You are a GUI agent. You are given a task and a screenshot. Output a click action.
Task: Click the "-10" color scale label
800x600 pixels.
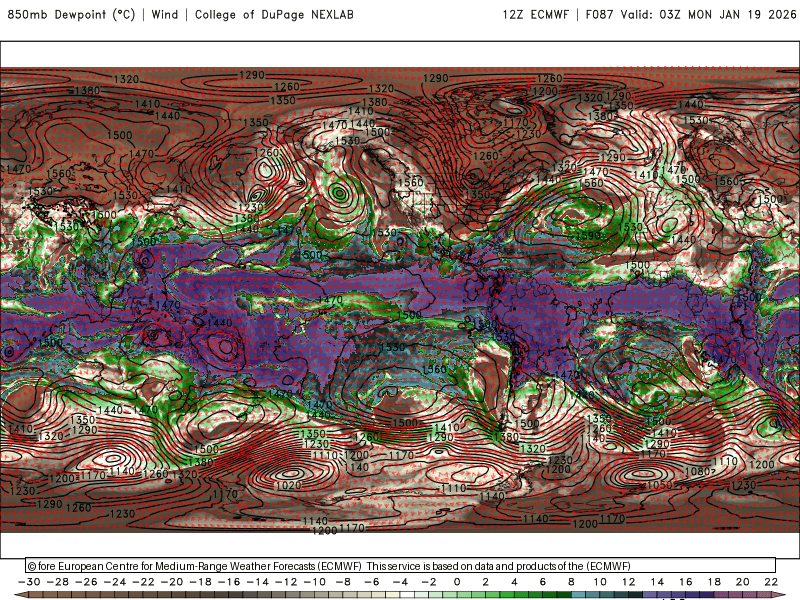pos(315,582)
